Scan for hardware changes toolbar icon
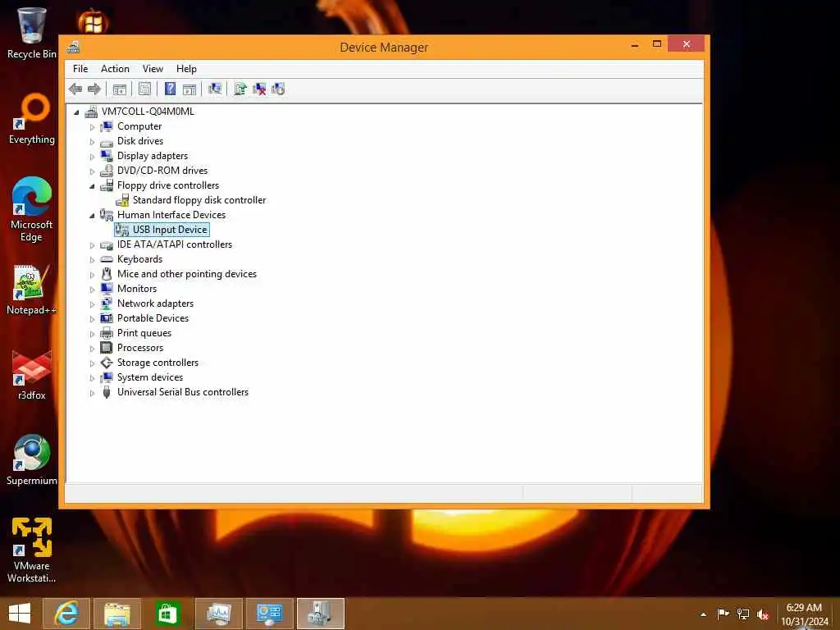Viewport: 840px width, 630px height. 215,89
